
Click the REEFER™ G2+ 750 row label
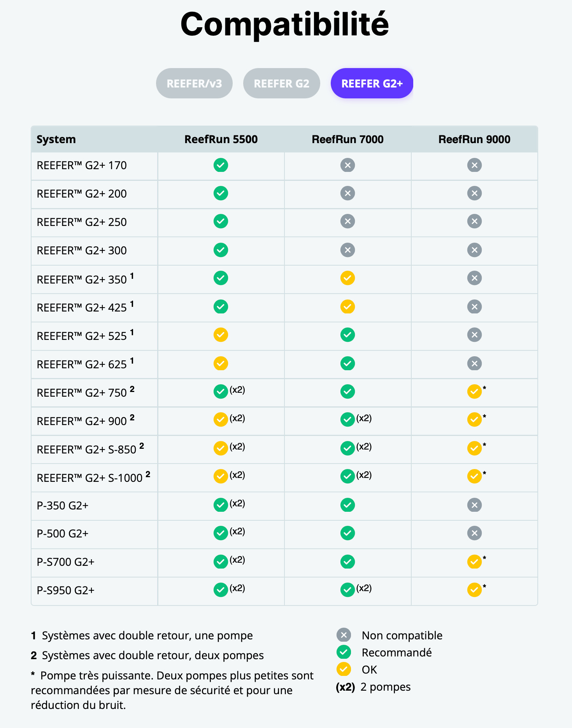pos(86,392)
